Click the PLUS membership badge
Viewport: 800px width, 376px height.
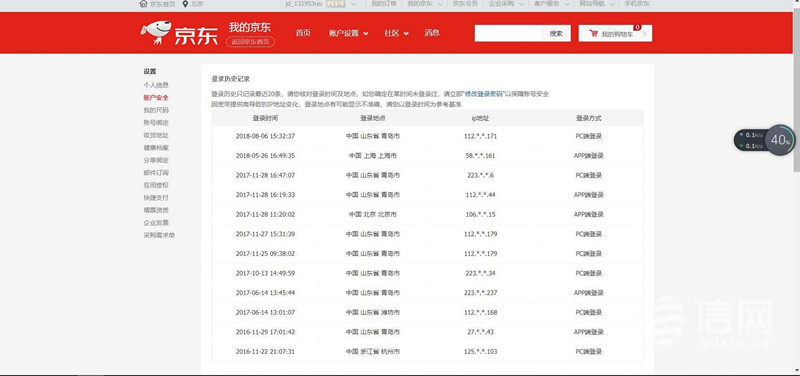(335, 4)
